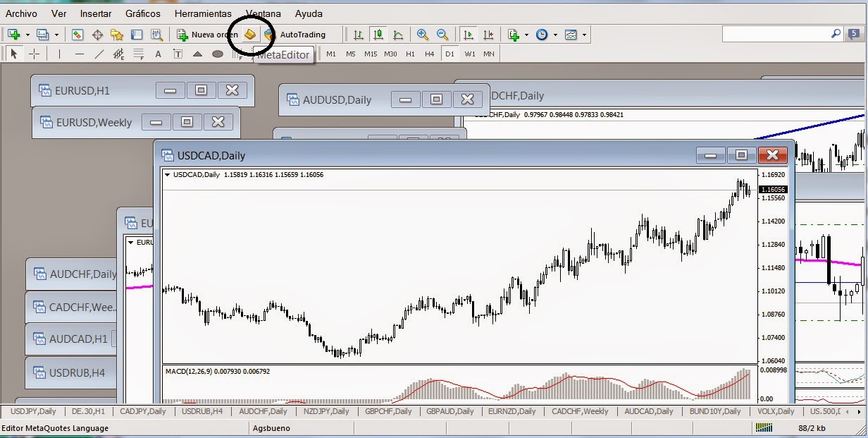
Task: Click the Nueva orden button
Action: (206, 34)
